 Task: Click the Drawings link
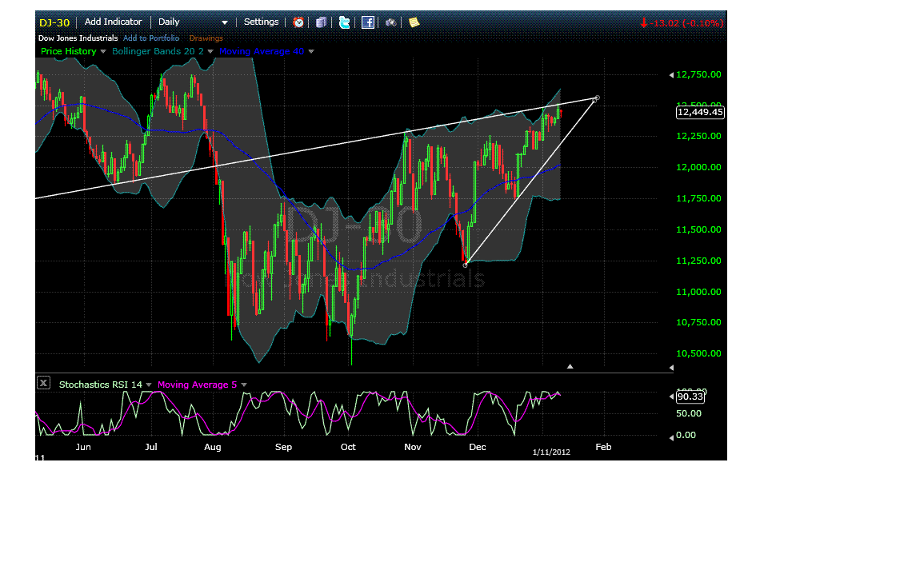206,38
